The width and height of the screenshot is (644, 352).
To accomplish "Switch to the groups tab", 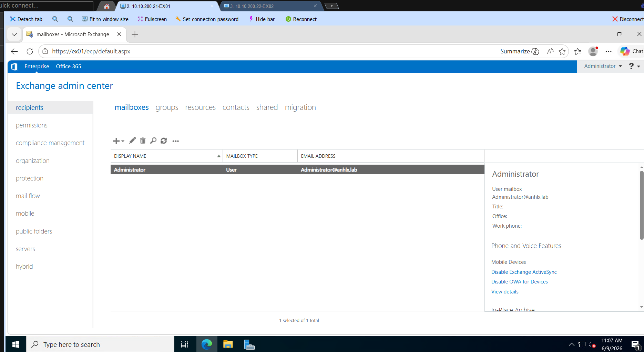I will [x=167, y=107].
